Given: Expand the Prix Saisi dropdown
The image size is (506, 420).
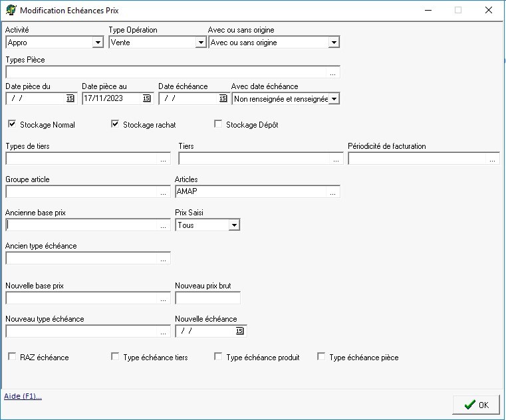Looking at the screenshot, I should [233, 225].
